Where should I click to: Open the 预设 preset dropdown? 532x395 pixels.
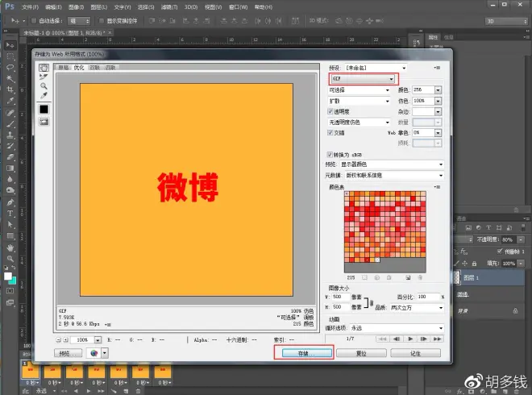coord(376,68)
